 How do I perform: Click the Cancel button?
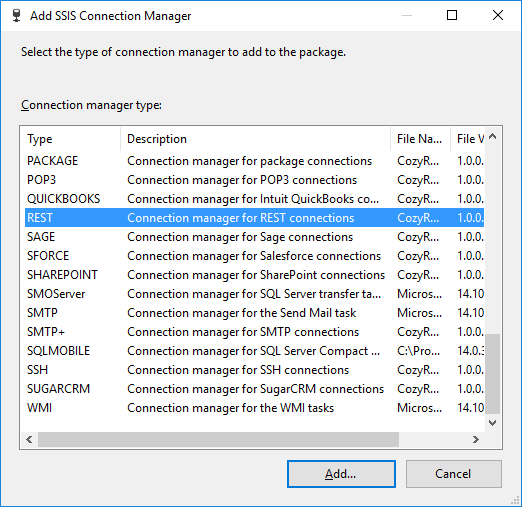coord(454,474)
